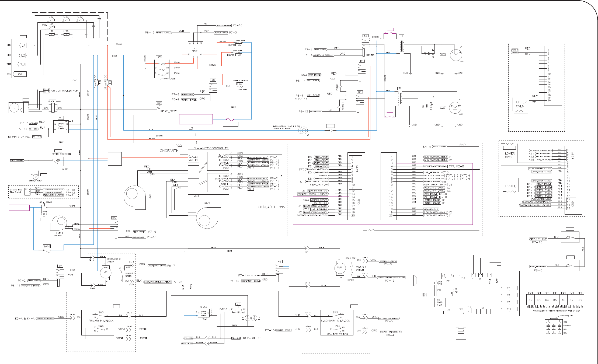Click the empty magenta-outlined box
Image resolution: width=598 pixels, height=364 pixels.
click(x=196, y=119)
